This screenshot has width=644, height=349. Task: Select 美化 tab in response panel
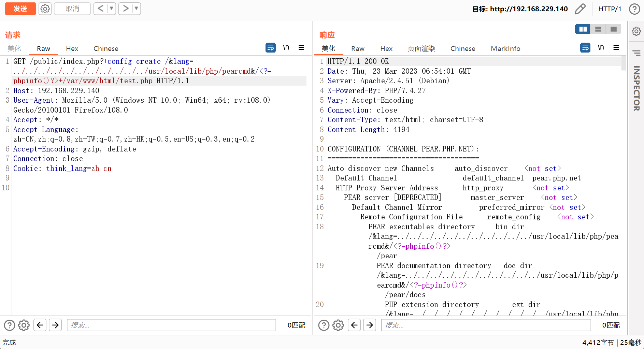328,48
